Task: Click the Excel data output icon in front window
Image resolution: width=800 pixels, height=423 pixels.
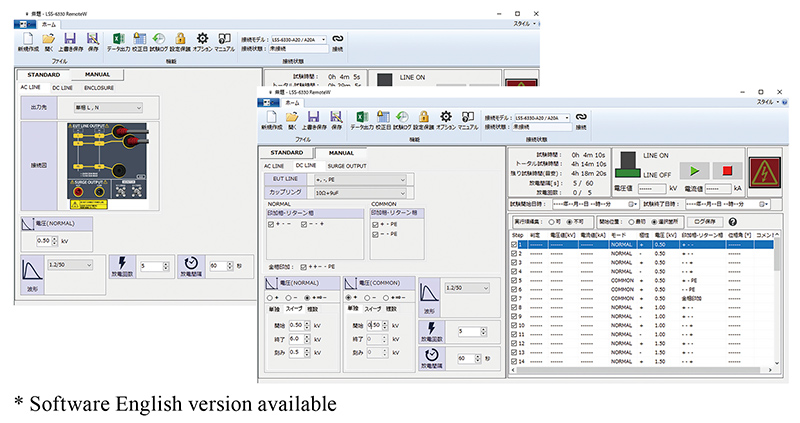Action: (x=362, y=117)
